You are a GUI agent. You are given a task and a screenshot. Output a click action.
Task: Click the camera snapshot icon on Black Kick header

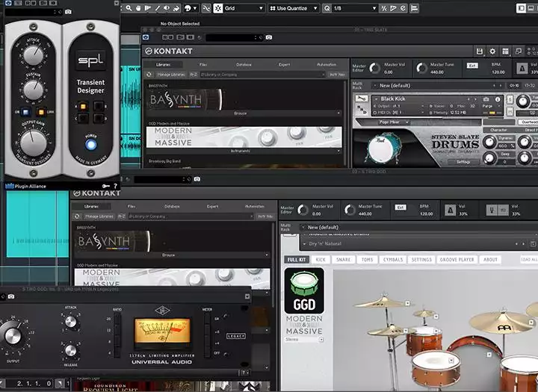click(486, 99)
